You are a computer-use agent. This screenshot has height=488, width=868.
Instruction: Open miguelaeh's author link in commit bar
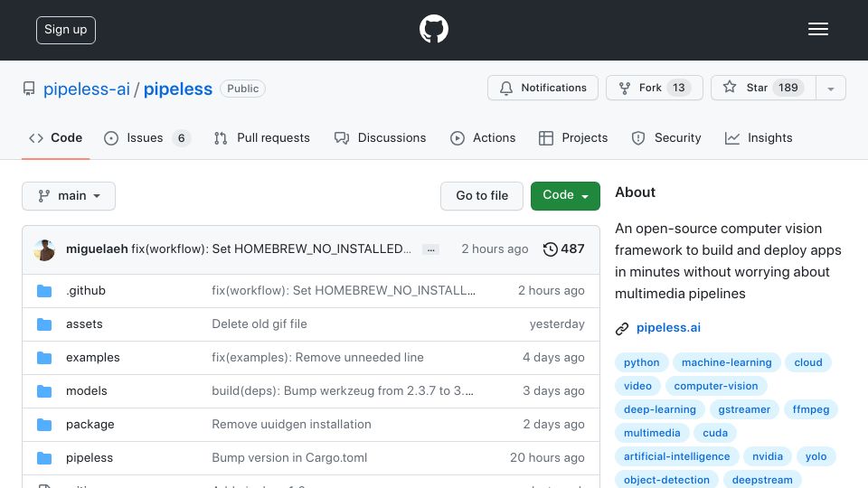(x=97, y=249)
